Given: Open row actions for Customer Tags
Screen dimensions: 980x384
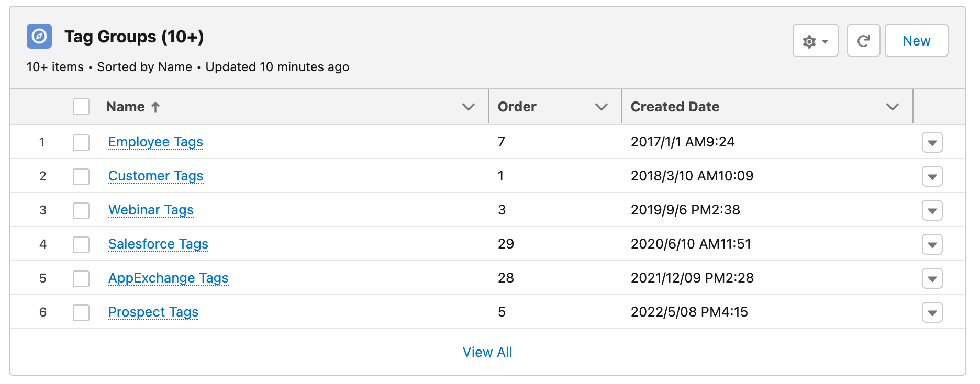Looking at the screenshot, I should pos(932,177).
